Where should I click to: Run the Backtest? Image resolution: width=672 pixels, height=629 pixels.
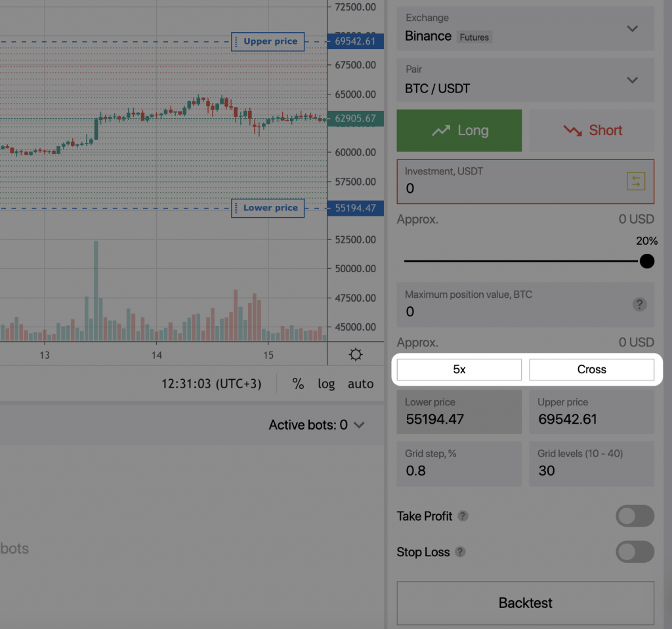pyautogui.click(x=525, y=603)
